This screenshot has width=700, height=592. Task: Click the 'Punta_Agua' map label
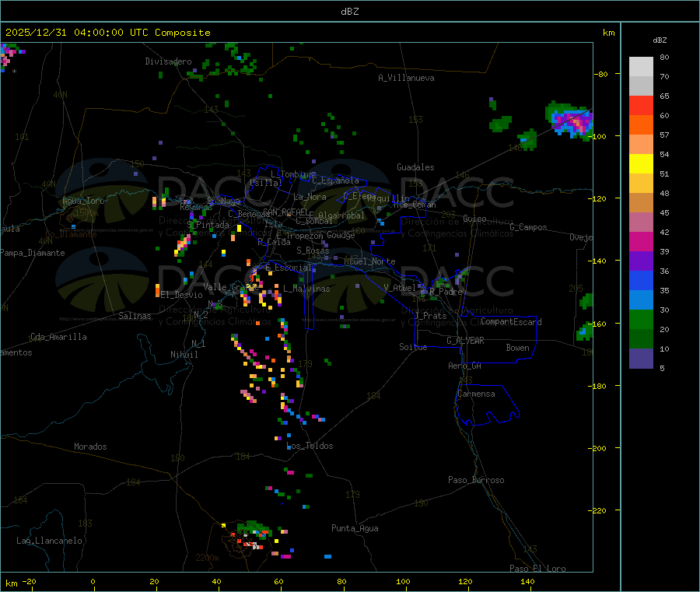point(355,528)
